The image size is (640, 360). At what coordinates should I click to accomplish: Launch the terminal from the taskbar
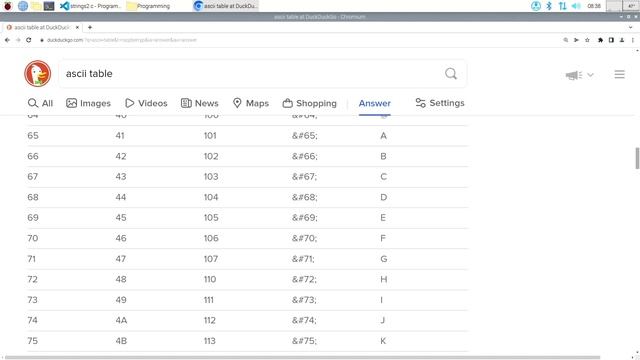coord(49,6)
